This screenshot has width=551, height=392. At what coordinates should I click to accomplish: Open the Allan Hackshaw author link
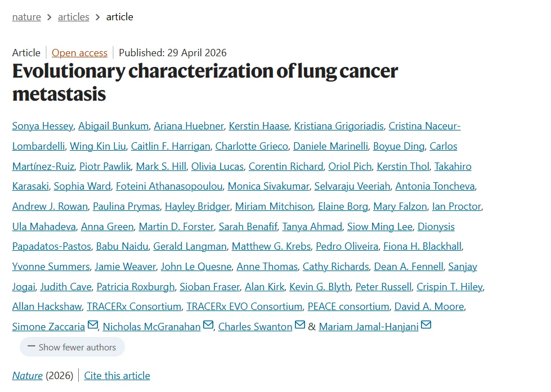(x=47, y=307)
